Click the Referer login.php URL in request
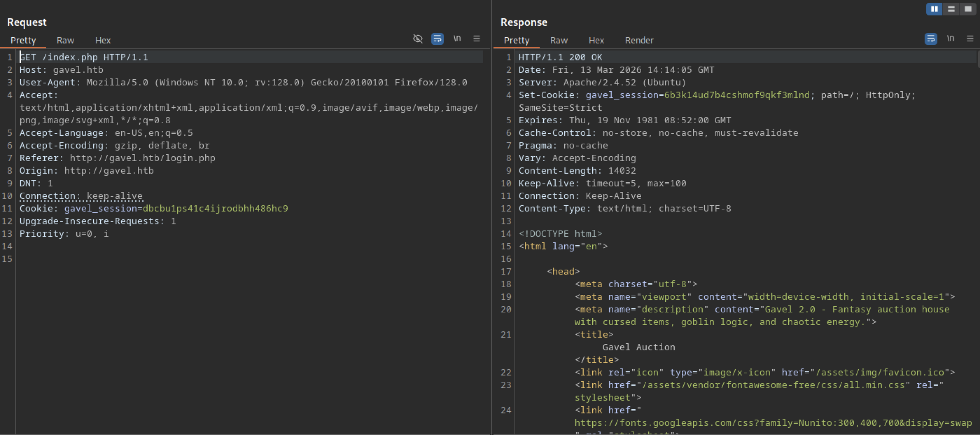The image size is (980, 435). point(142,158)
